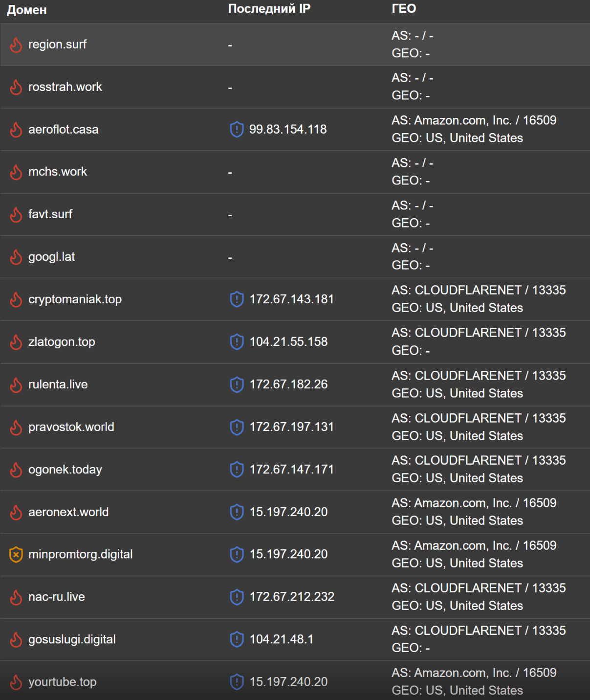Select the IP 15.197.240.20 in the aeronext.world row
Image resolution: width=590 pixels, height=700 pixels.
click(x=289, y=512)
